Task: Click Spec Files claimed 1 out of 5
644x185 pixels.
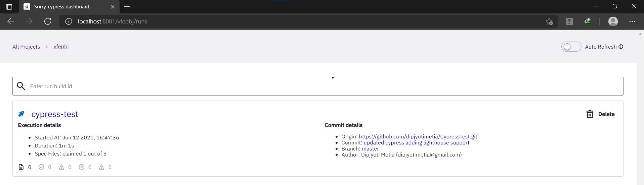Action: [71, 154]
